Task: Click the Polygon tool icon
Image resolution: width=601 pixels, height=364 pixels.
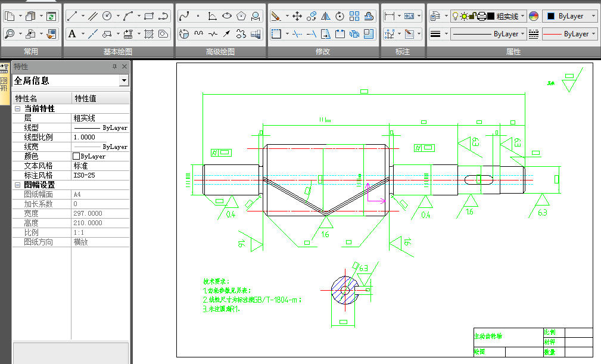Action: tap(241, 16)
